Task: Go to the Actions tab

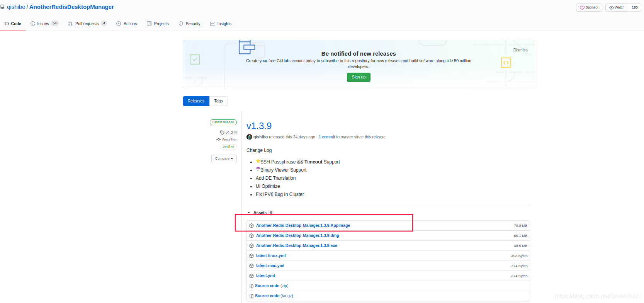Action: 127,24
